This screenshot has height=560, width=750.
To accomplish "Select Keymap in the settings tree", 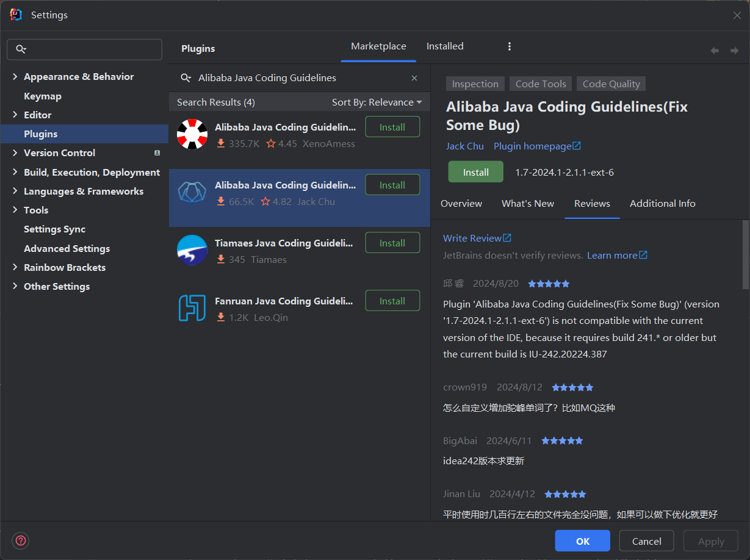I will (x=43, y=96).
